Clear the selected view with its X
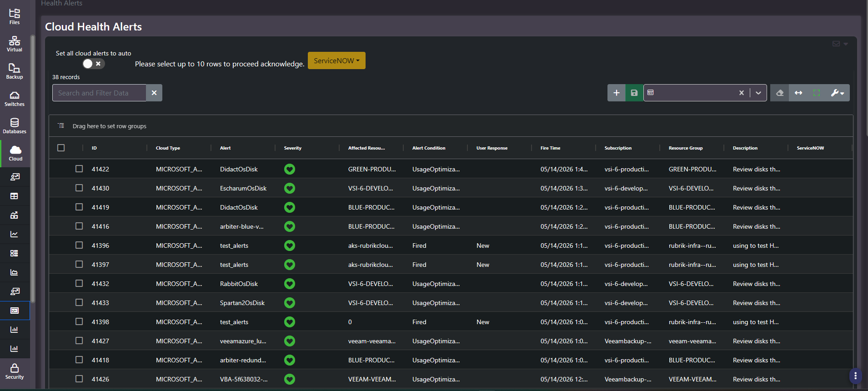This screenshot has height=391, width=868. coord(742,93)
